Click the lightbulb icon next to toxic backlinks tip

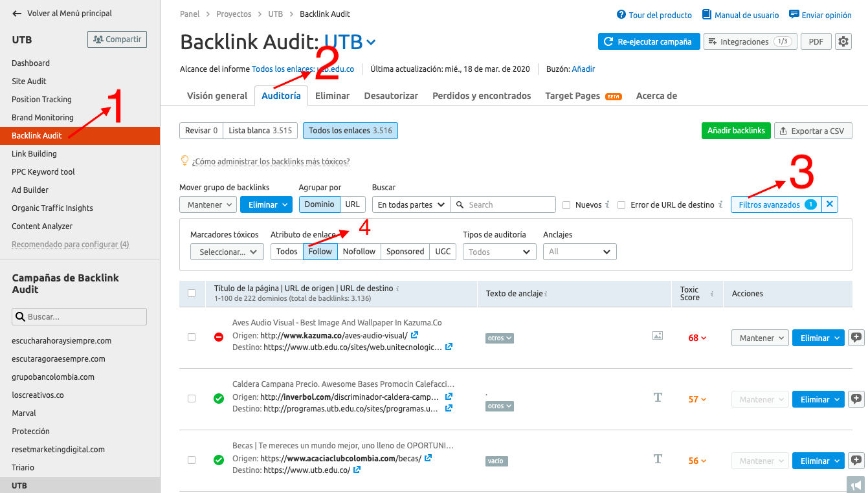tap(185, 160)
